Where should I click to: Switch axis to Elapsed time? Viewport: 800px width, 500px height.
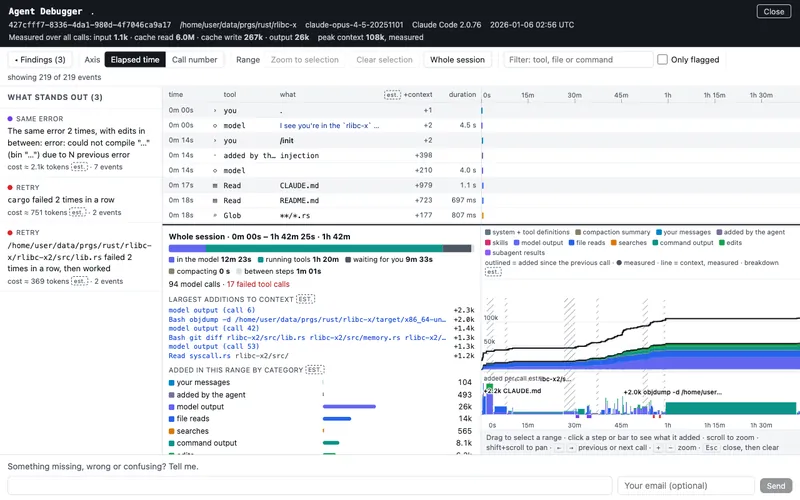click(x=135, y=60)
